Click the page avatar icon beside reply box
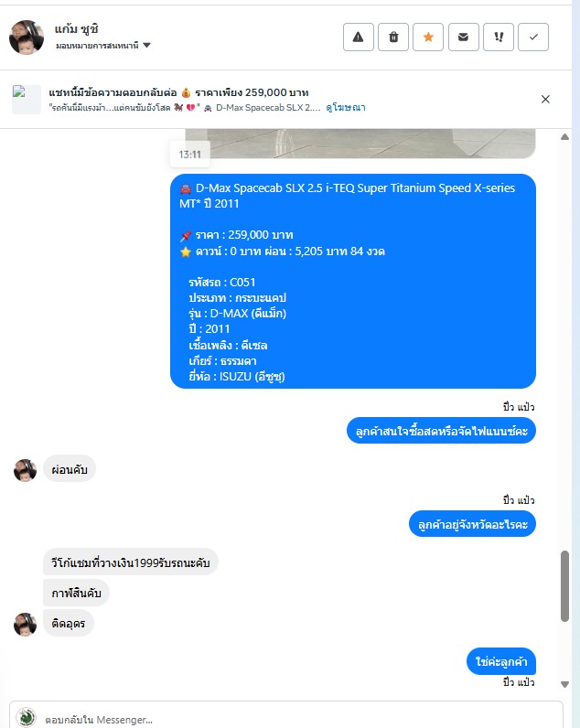Viewport: 580px width, 728px height. pyautogui.click(x=26, y=717)
